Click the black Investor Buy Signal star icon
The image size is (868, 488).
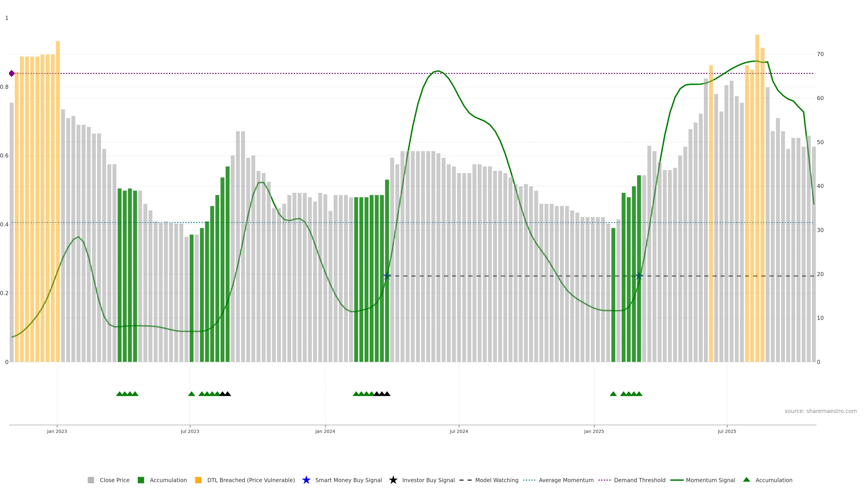[393, 480]
